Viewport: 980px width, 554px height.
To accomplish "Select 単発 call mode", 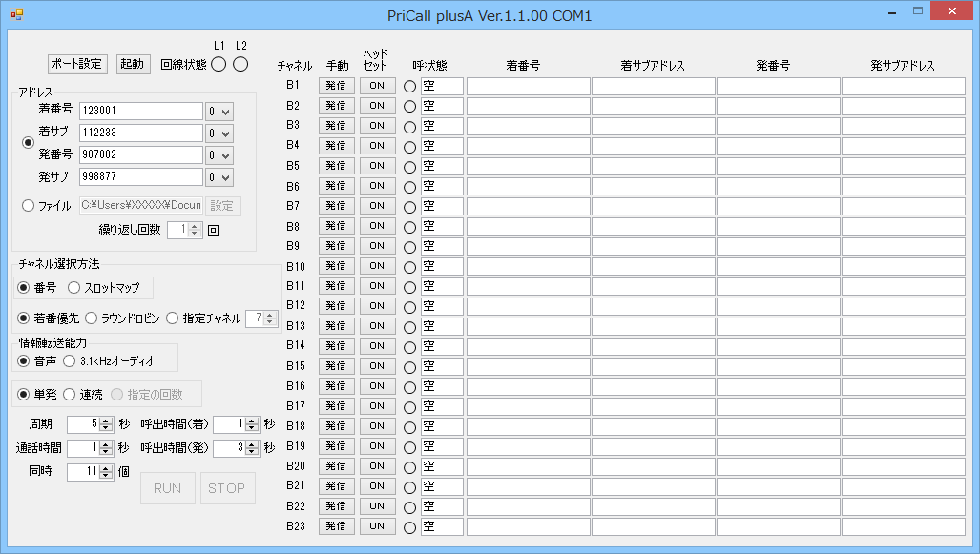I will click(x=24, y=395).
